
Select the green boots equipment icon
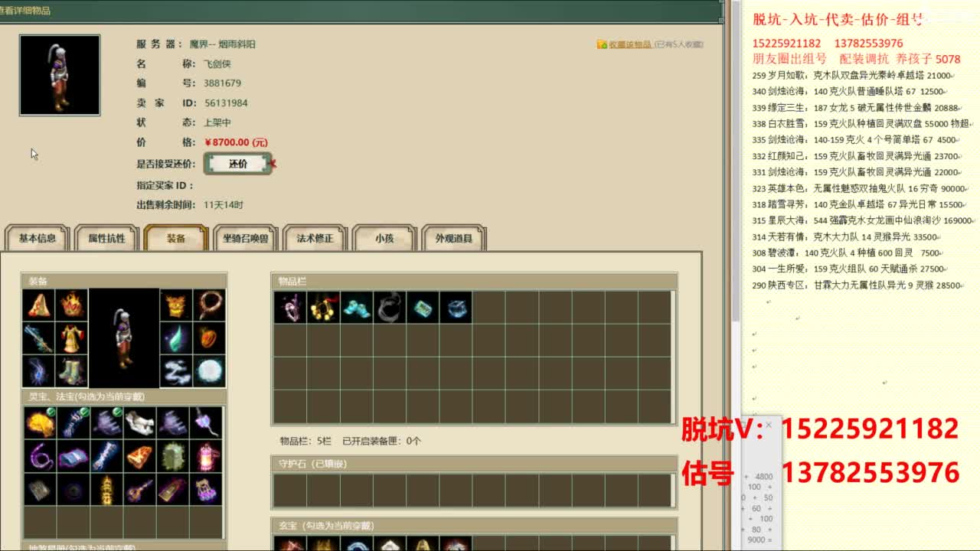[x=71, y=370]
